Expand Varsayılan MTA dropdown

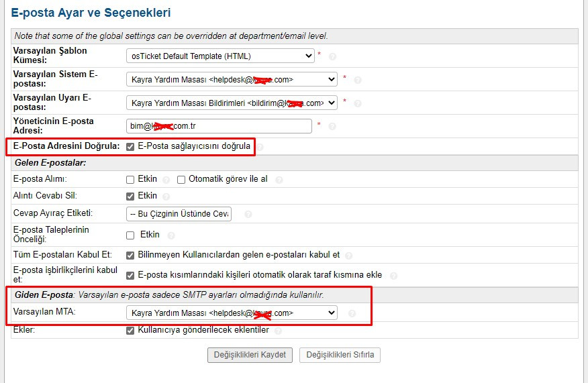(x=232, y=313)
